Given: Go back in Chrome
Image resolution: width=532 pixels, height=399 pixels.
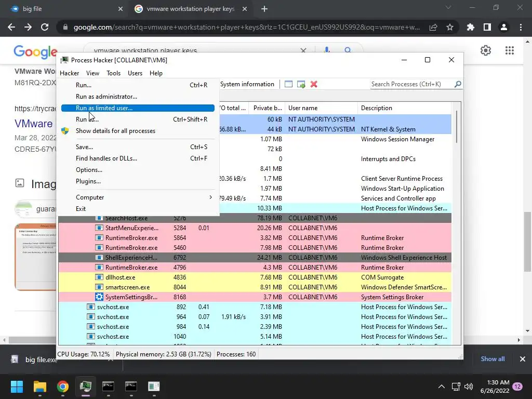Looking at the screenshot, I should tap(11, 27).
